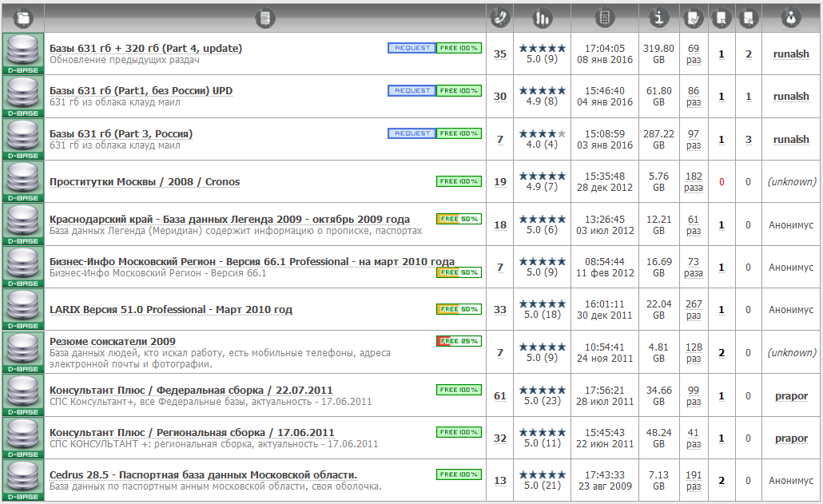This screenshot has height=504, width=823.
Task: View 35 comments on Part 4 update torrent
Action: [x=499, y=54]
